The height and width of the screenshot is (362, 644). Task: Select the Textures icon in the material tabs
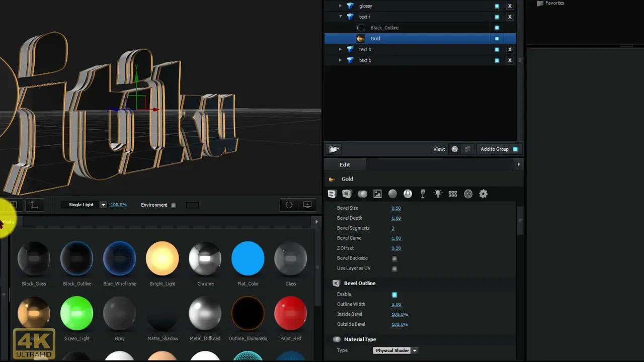377,194
